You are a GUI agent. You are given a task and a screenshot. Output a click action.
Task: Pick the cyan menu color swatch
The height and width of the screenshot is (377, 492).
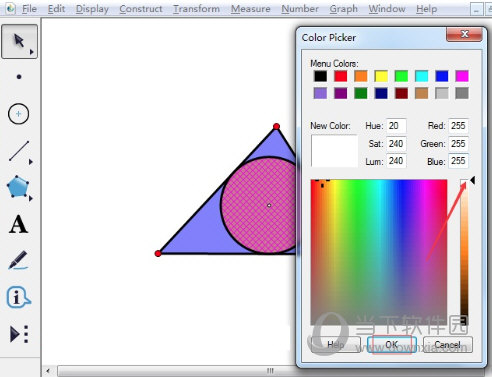421,76
